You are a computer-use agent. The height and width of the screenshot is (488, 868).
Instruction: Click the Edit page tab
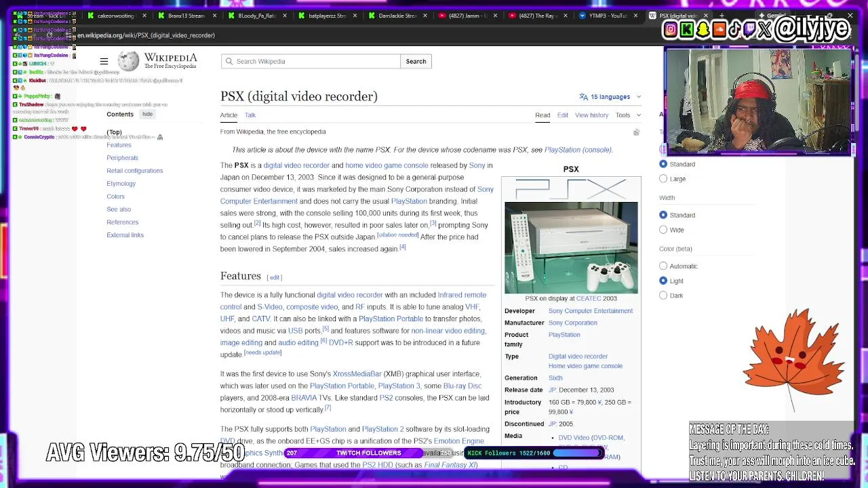(563, 115)
